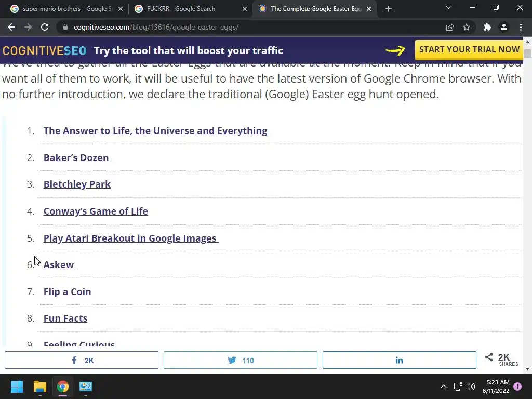
Task: Share on Twitter with 110 button
Action: coord(240,360)
